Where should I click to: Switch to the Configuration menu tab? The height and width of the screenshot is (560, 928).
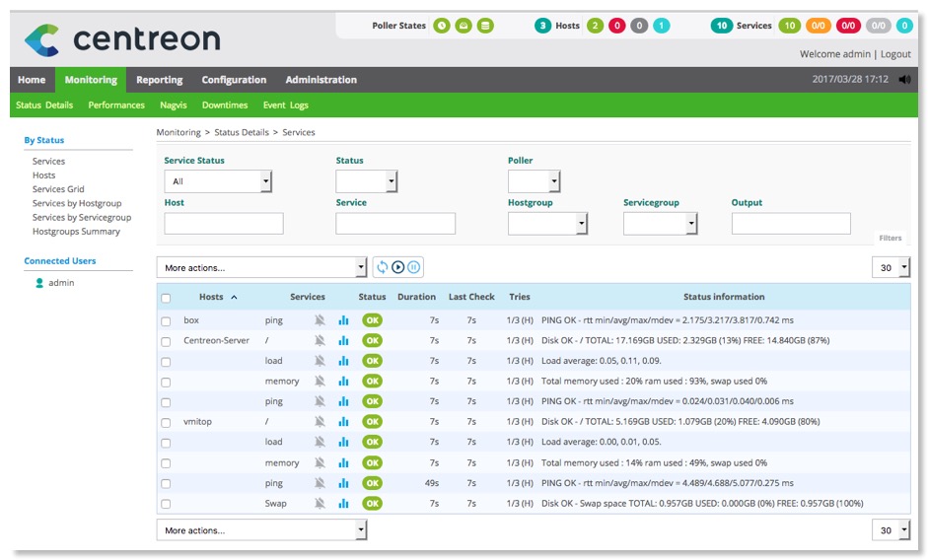(x=234, y=80)
